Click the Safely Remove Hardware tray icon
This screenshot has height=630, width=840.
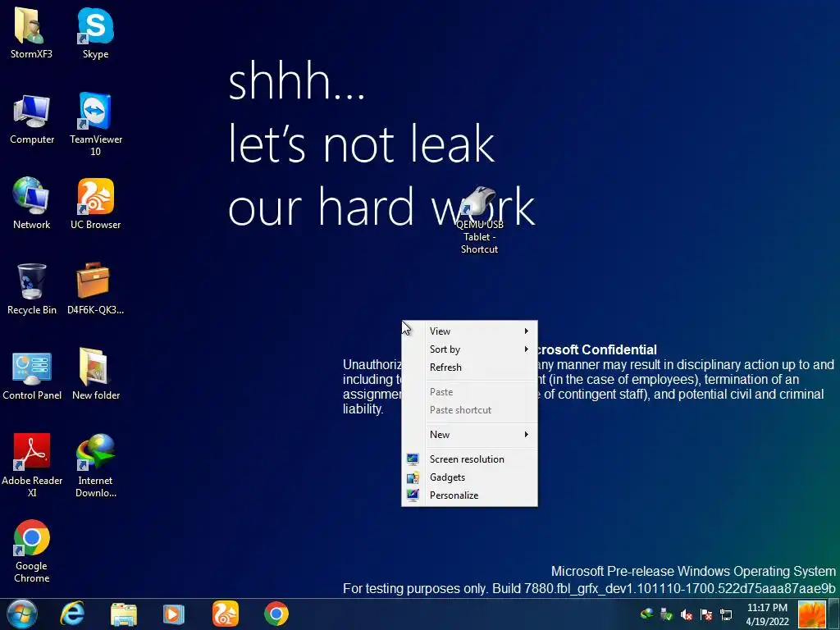[666, 615]
